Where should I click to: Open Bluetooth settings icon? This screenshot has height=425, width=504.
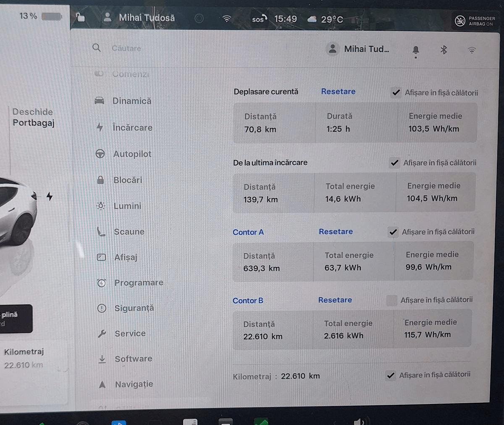click(x=444, y=50)
